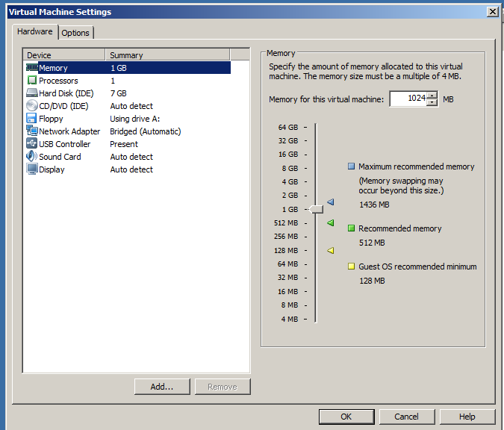Select the Processors device row
504x430 pixels.
(128, 81)
